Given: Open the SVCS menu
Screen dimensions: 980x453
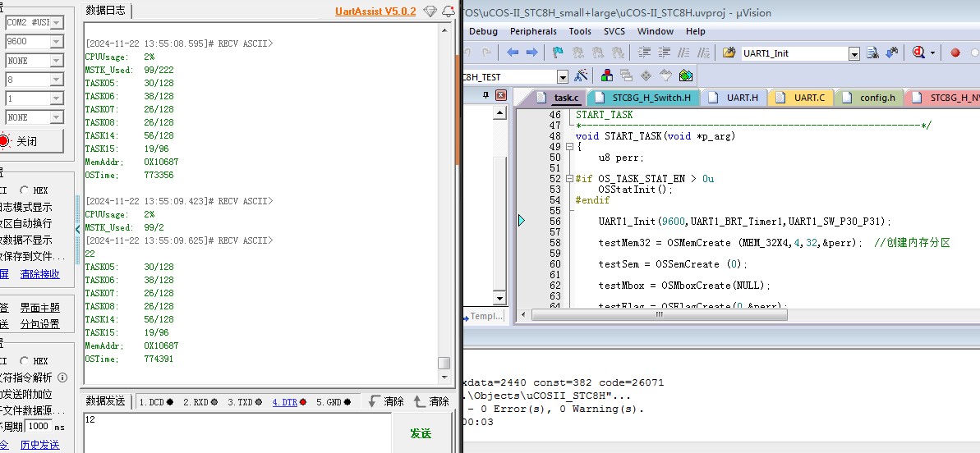Looking at the screenshot, I should [614, 31].
